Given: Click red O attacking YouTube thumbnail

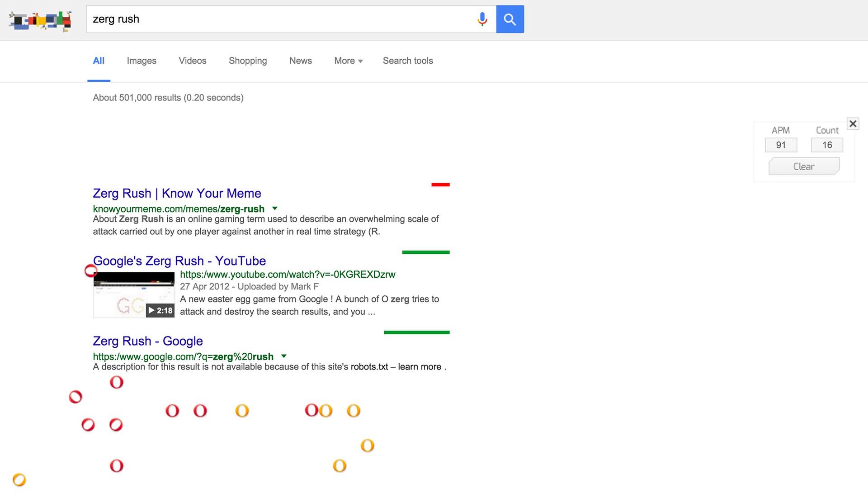Looking at the screenshot, I should pyautogui.click(x=91, y=270).
